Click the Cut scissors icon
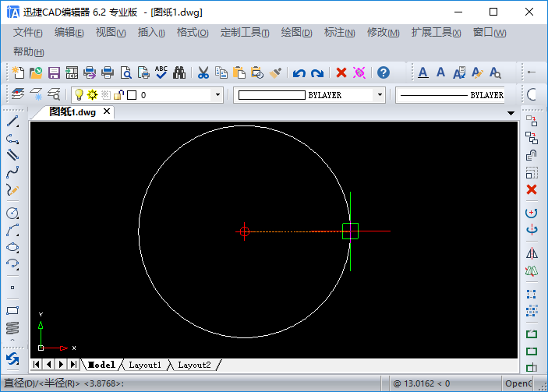 (x=203, y=72)
